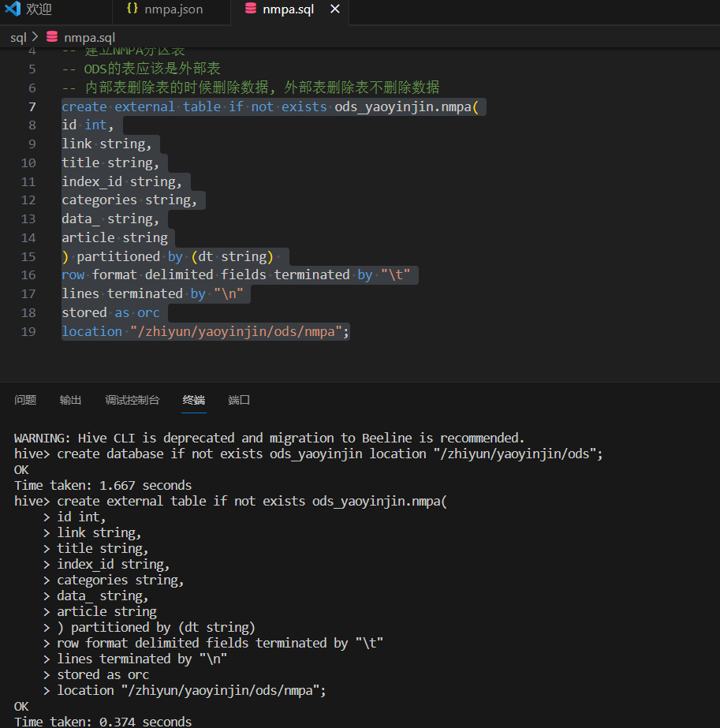Click the database icon in the breadcrumb bar
The width and height of the screenshot is (720, 728).
[x=52, y=37]
